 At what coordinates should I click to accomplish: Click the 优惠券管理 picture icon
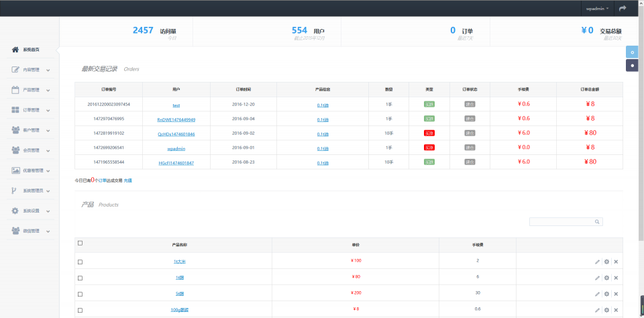click(15, 170)
